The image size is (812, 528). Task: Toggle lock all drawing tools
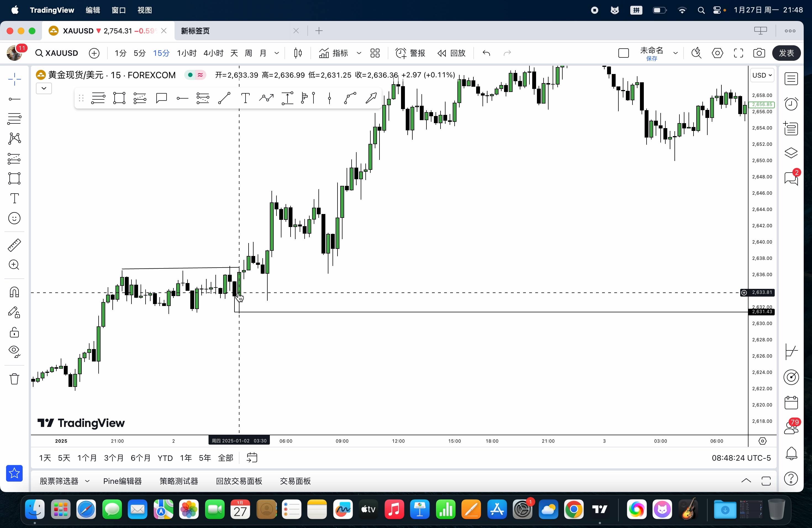(x=14, y=332)
